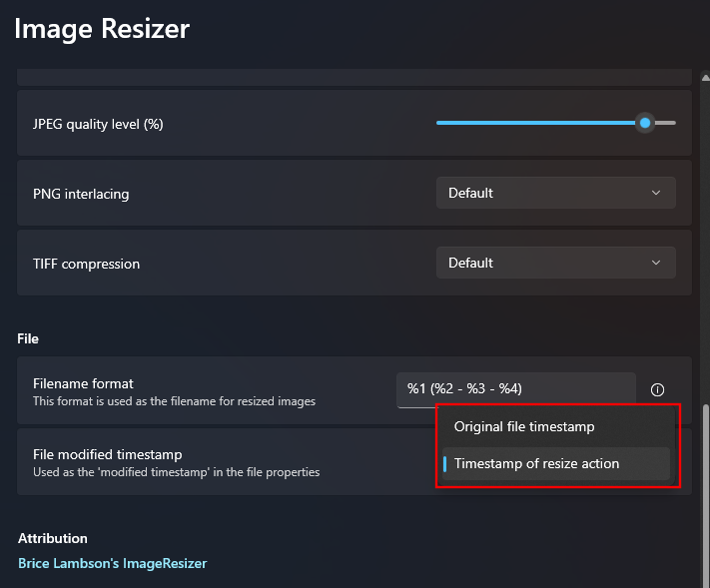
Task: Click the Image Resizer page title
Action: coord(102,29)
